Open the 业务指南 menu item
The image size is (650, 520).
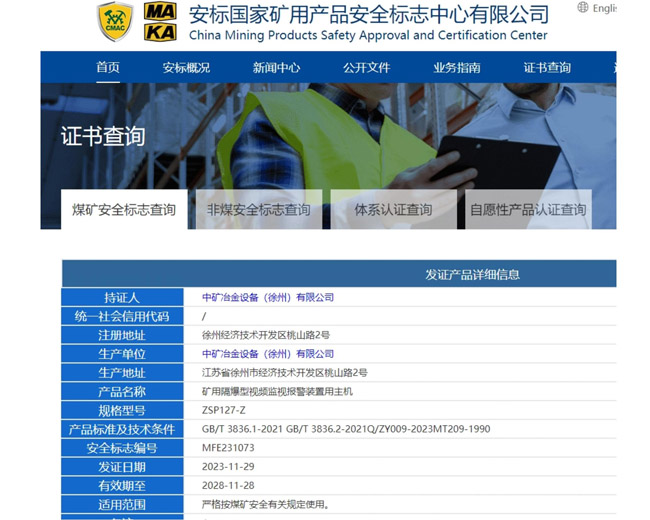pos(456,68)
